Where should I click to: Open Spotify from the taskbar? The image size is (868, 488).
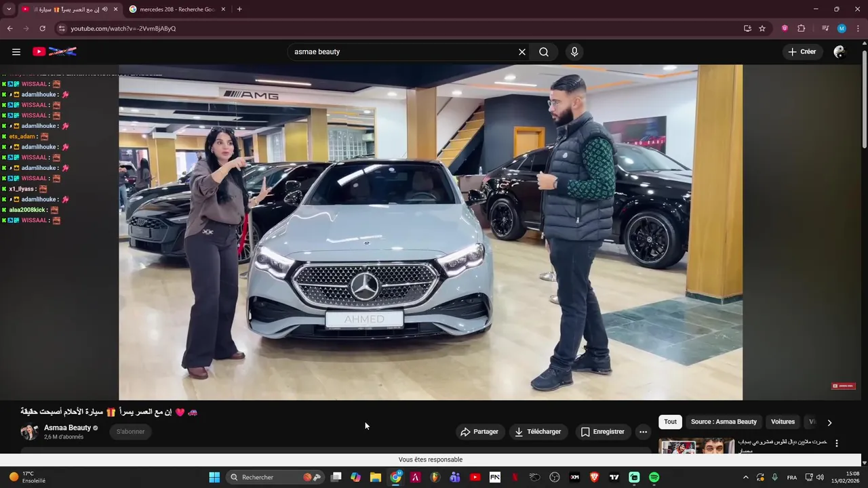(654, 477)
